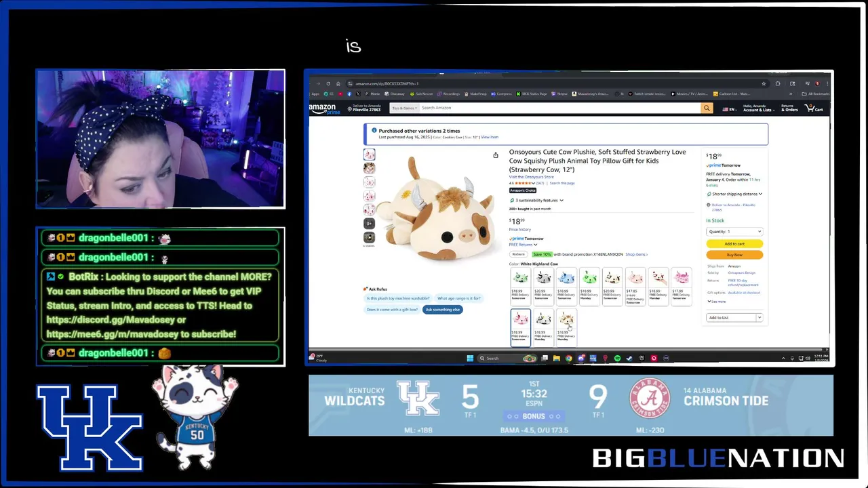Image resolution: width=868 pixels, height=488 pixels.
Task: Open the Price history link
Action: pos(520,230)
